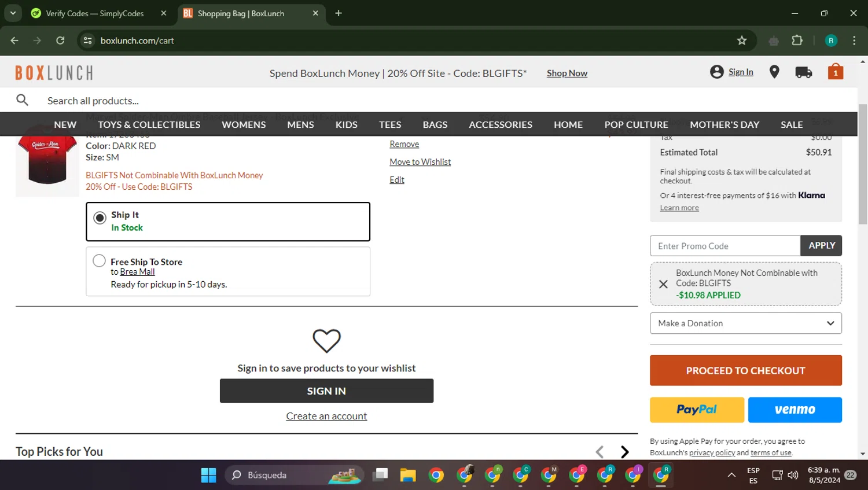Show next Top Picks items
This screenshot has width=868, height=490.
(624, 452)
